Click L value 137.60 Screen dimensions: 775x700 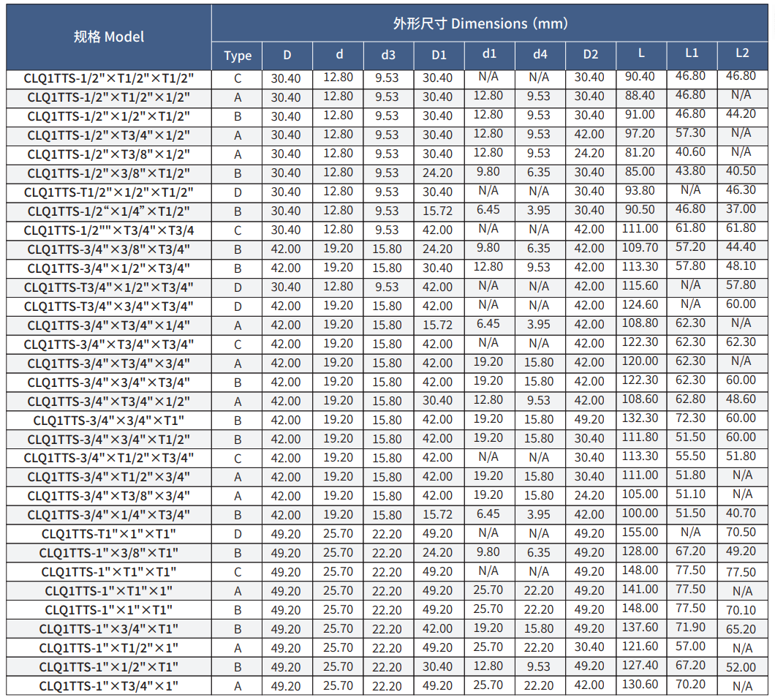pos(640,628)
